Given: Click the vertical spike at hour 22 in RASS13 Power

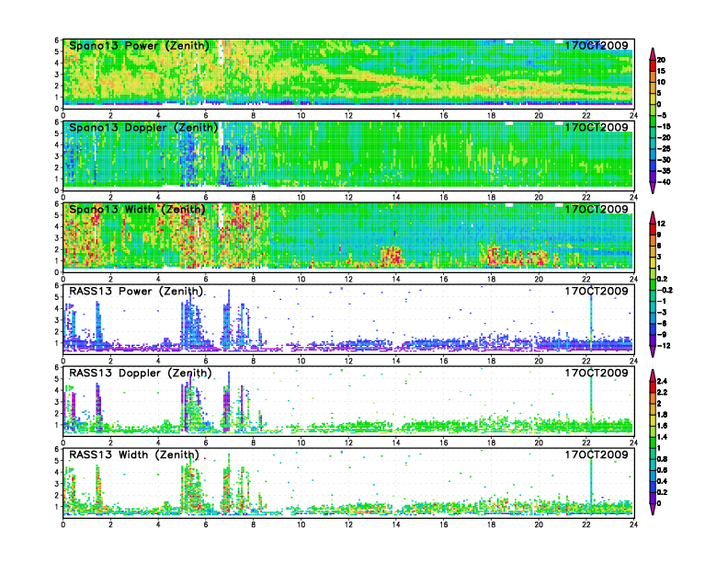Looking at the screenshot, I should [x=591, y=318].
